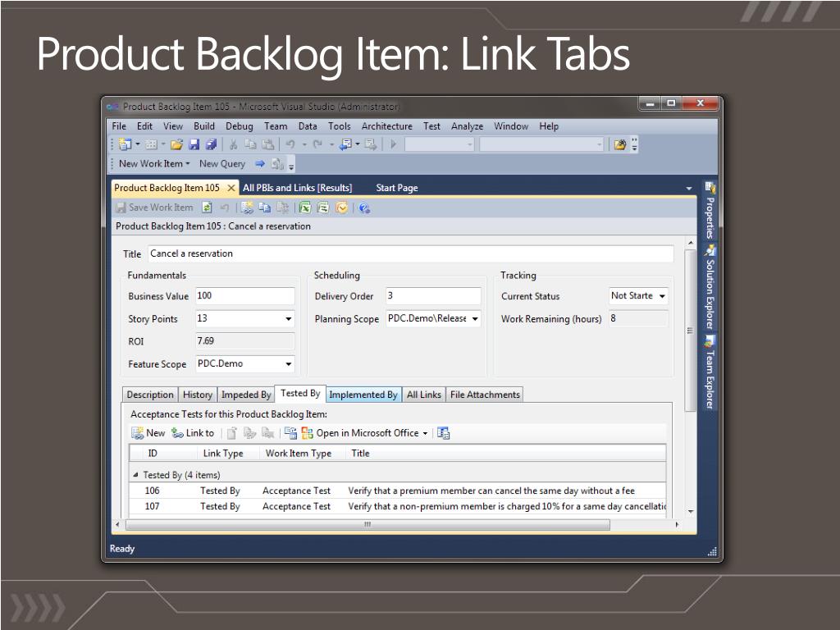Open the Current Status dropdown

point(662,295)
